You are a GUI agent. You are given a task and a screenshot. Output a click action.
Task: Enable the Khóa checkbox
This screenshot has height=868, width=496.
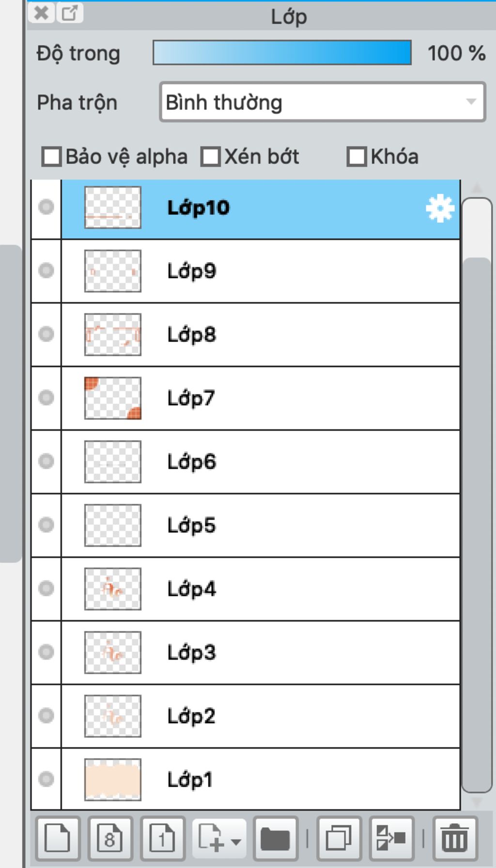click(357, 157)
